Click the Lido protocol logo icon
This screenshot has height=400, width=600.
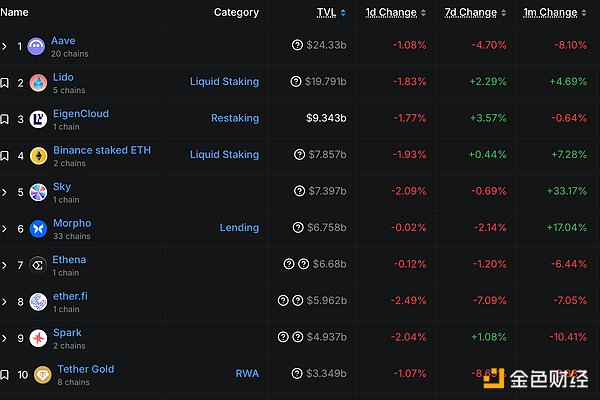(x=38, y=82)
